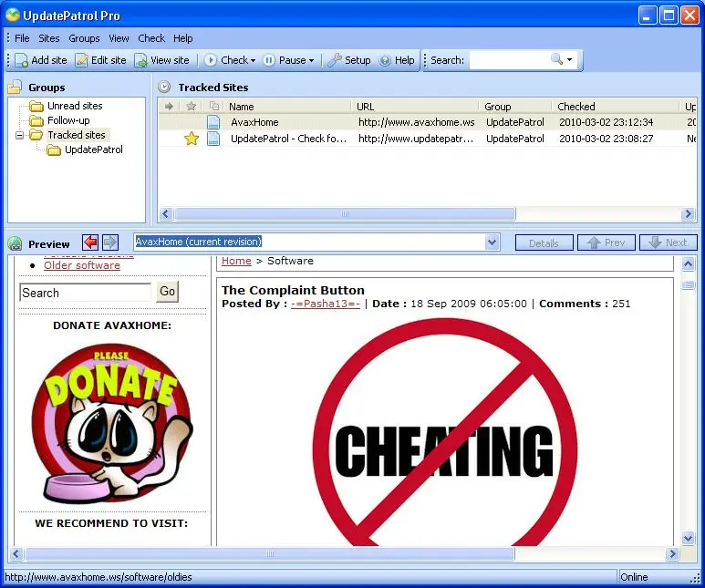
Task: Open the File menu
Action: click(22, 38)
